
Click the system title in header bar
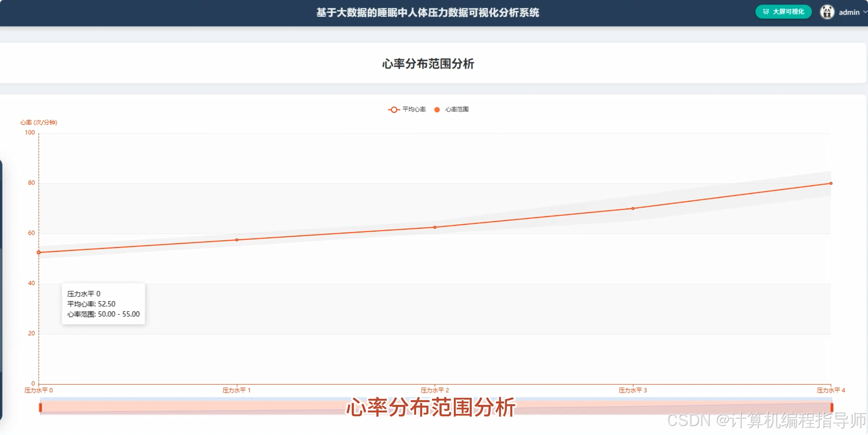click(x=428, y=12)
